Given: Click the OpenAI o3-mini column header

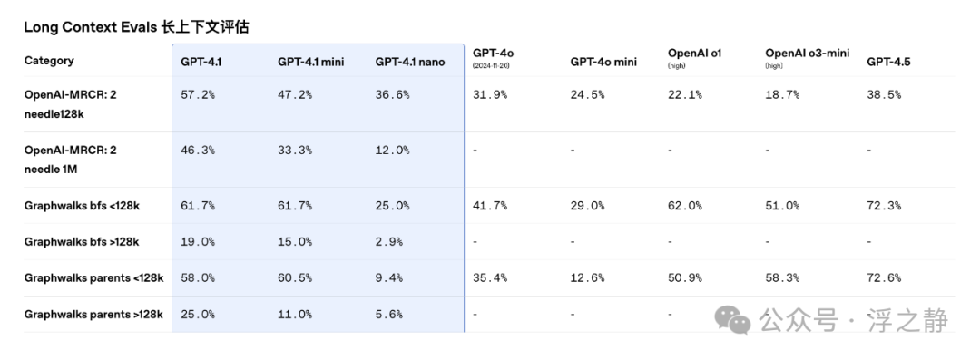Looking at the screenshot, I should [807, 57].
